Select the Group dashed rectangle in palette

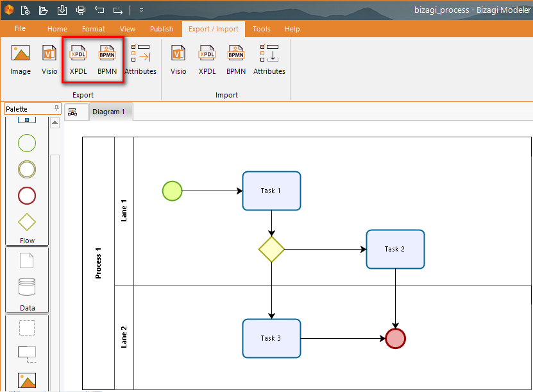tap(27, 328)
